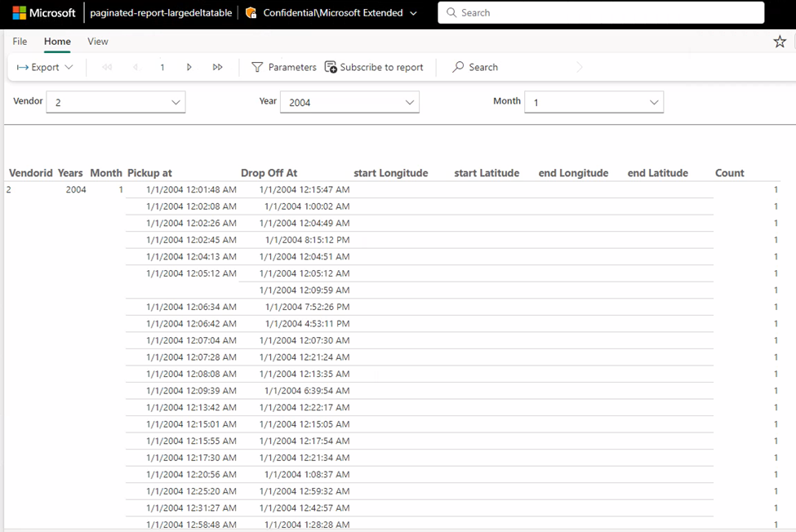The image size is (796, 532).
Task: Go to the next page arrow
Action: 189,67
